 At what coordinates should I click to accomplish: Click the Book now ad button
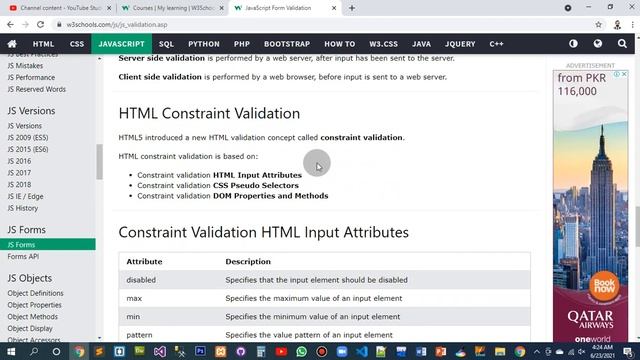tap(604, 286)
